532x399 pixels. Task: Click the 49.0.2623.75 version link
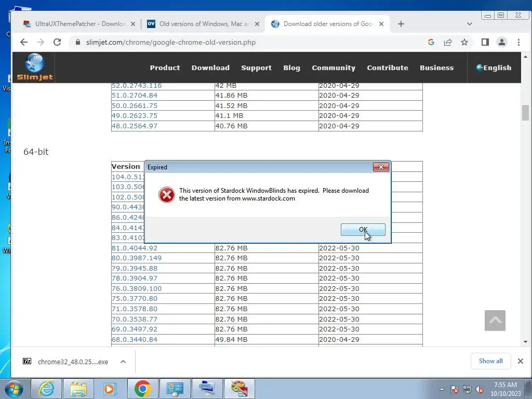click(135, 116)
